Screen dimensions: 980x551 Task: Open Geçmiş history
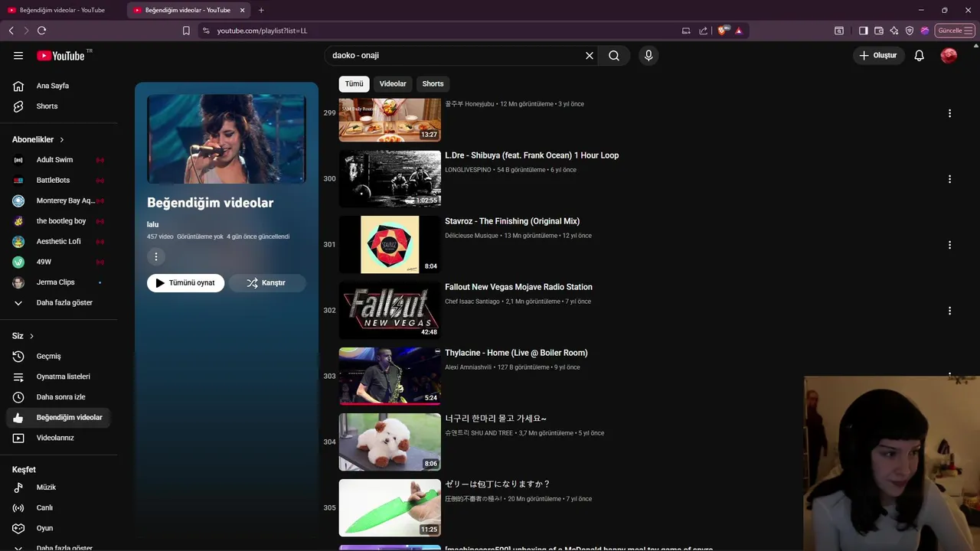click(60, 356)
